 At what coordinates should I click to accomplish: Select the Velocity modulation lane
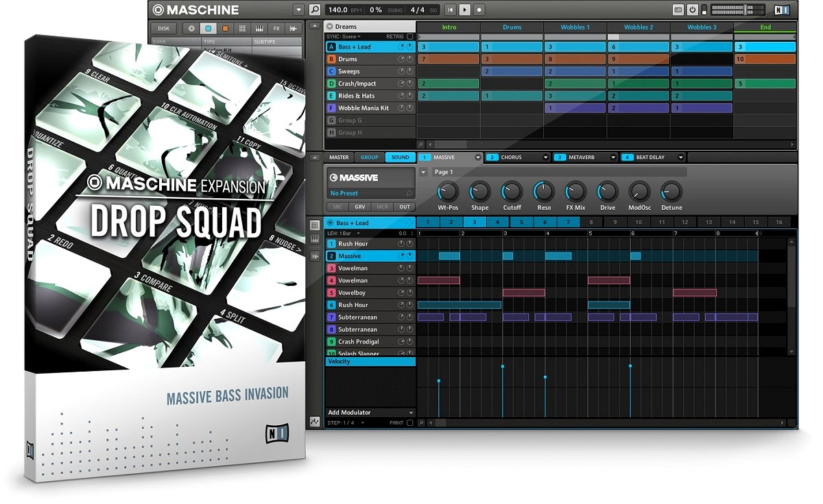370,361
